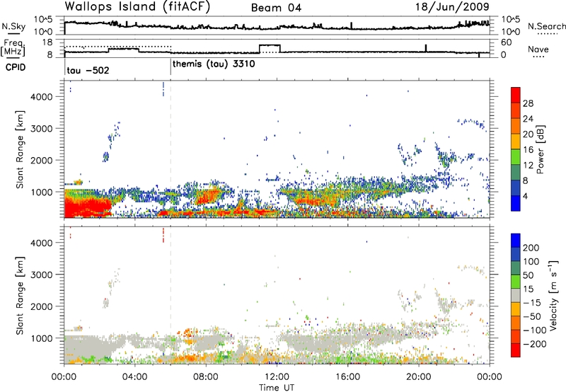Viewport: 566px width, 392px height.
Task: Click the dotted line sample under N.Search
Action: (547, 34)
